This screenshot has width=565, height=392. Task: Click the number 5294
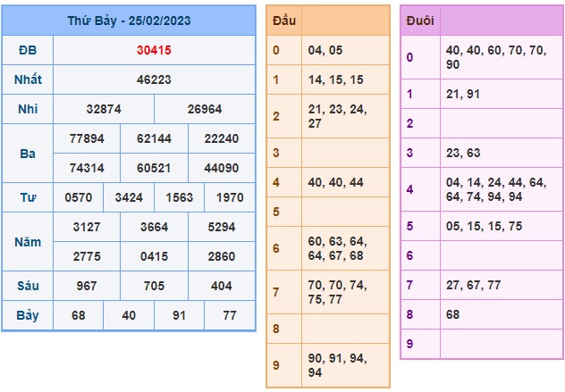click(221, 227)
